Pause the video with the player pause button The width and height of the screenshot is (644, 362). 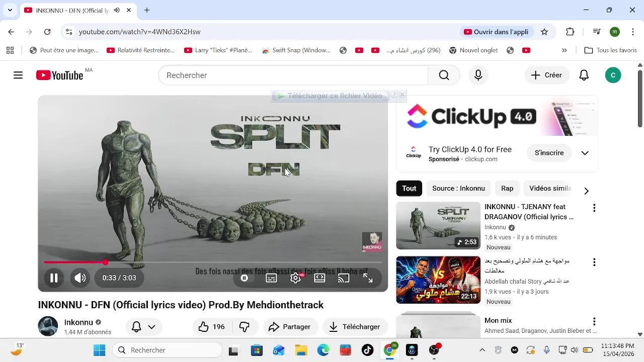coord(54,278)
